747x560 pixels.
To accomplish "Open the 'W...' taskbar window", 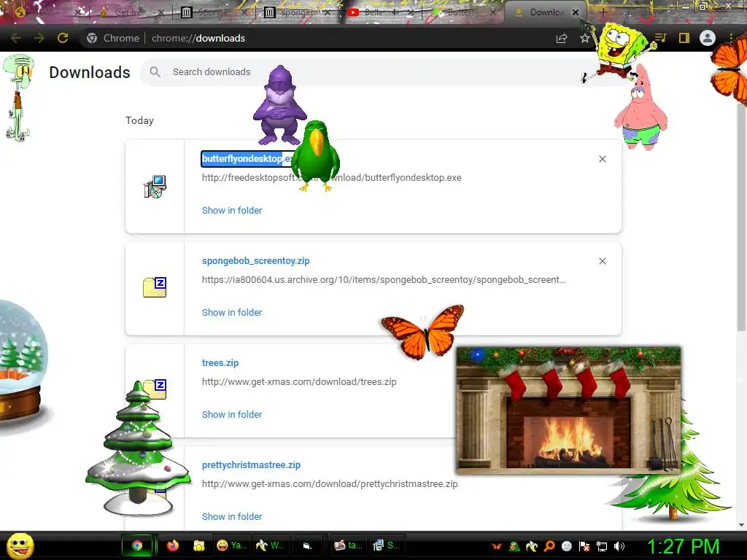I will point(270,545).
